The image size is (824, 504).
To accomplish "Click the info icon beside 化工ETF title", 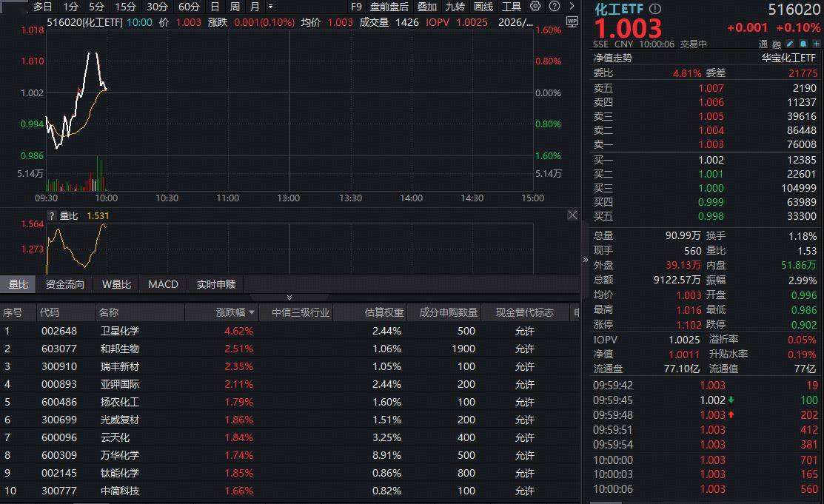I will tap(654, 9).
